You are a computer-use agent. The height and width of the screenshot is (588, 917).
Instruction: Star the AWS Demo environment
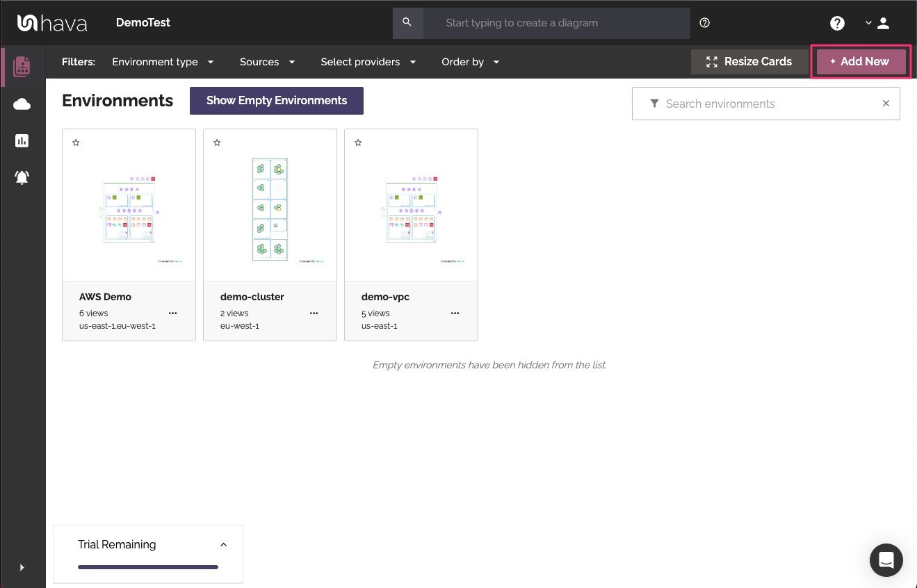point(76,142)
